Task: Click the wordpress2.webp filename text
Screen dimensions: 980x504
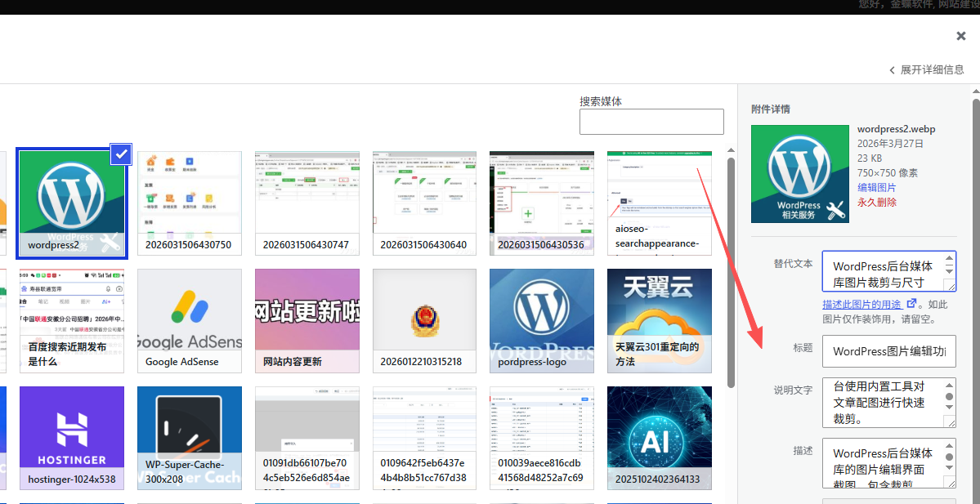Action: (897, 129)
